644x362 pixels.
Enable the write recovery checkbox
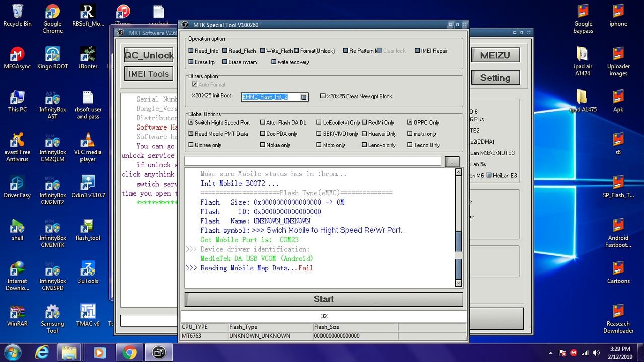(274, 62)
